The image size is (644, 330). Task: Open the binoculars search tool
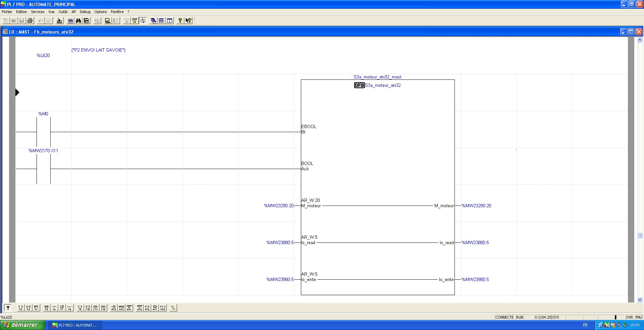click(x=78, y=21)
